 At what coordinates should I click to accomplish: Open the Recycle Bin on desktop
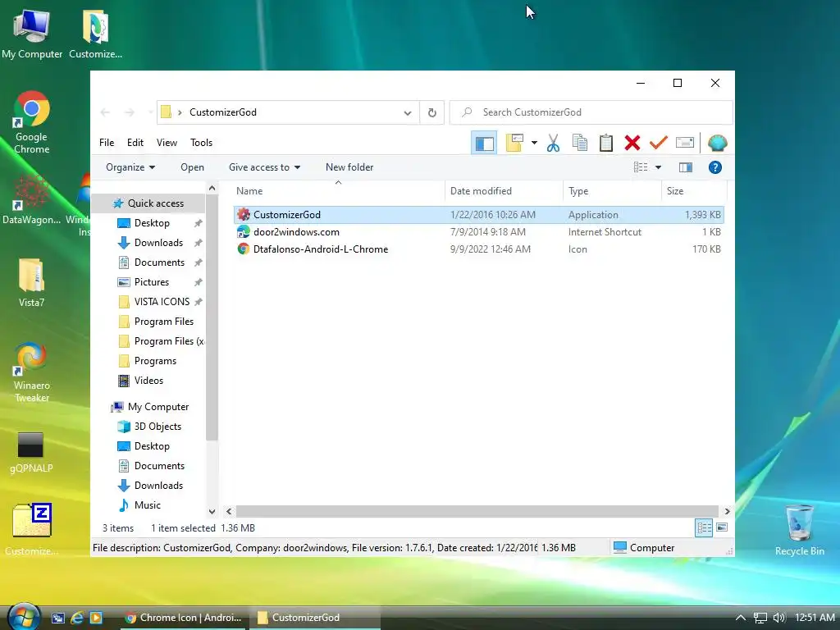[799, 530]
